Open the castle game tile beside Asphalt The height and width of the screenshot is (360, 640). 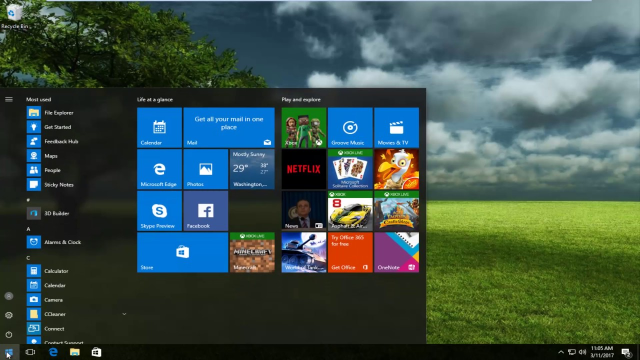pos(396,211)
